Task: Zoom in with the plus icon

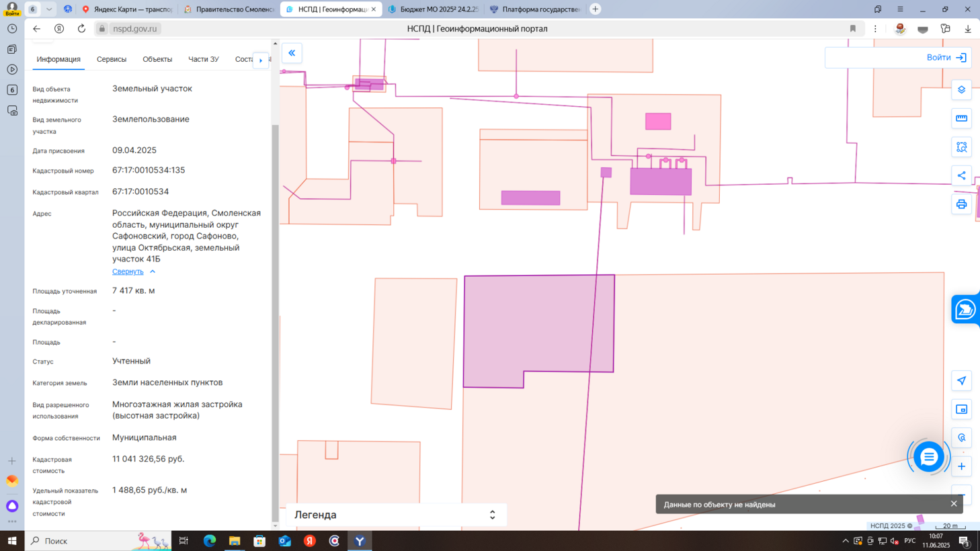Action: [961, 466]
